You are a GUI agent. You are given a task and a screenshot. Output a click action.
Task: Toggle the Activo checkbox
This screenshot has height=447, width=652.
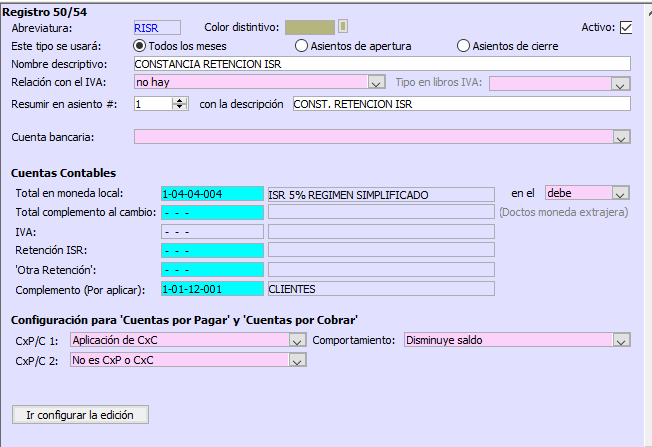626,27
